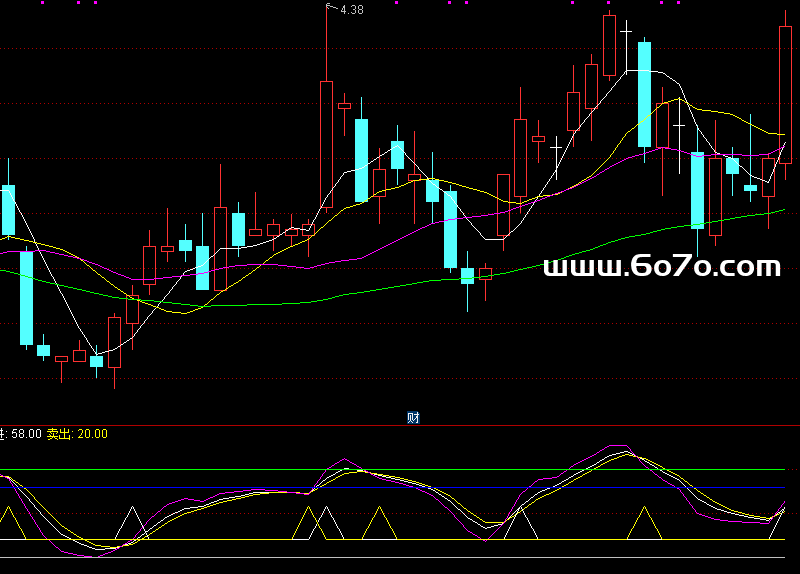Click the lowest red candle near the chart bottom

point(114,343)
